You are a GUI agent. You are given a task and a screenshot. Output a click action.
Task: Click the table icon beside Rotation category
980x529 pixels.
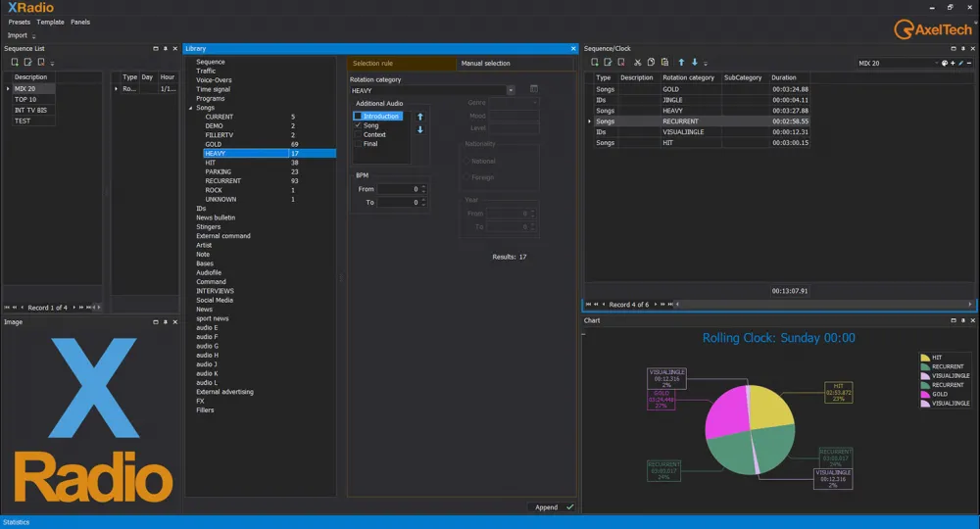[534, 89]
